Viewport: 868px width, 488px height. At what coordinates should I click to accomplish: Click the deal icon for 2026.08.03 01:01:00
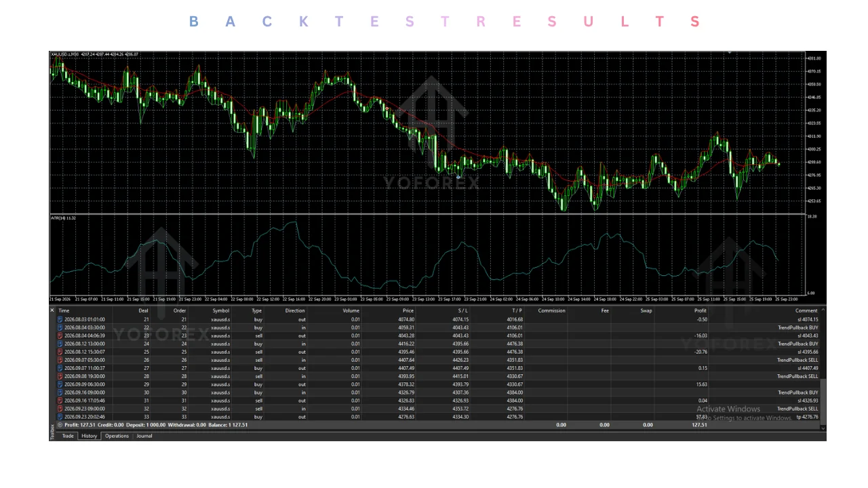coord(60,319)
